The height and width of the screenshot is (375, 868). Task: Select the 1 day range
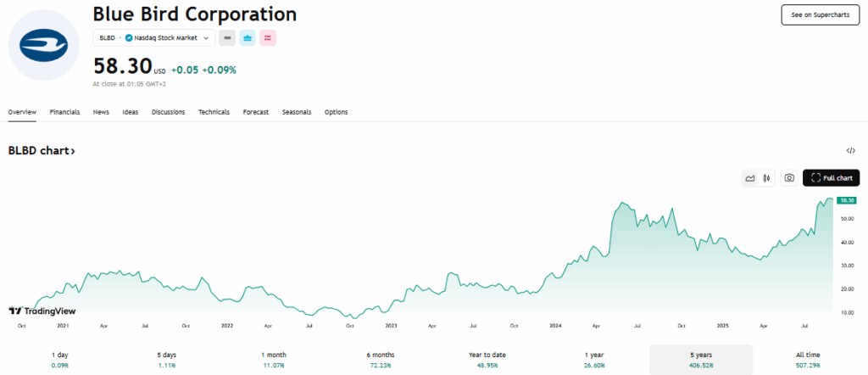pyautogui.click(x=60, y=360)
